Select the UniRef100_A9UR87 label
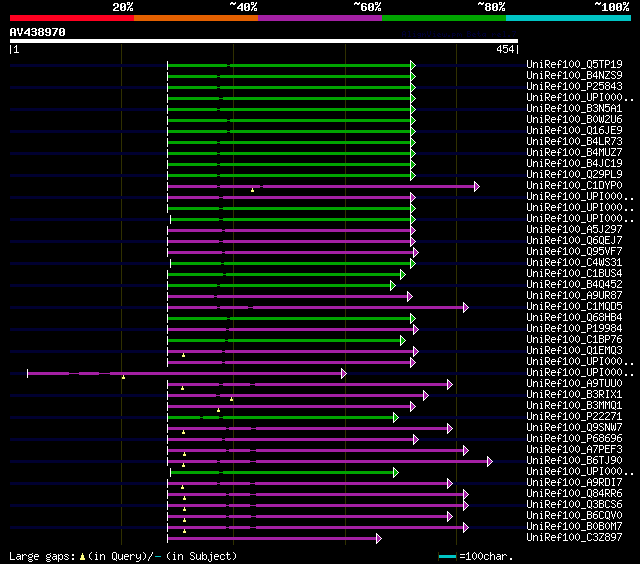The height and width of the screenshot is (564, 640). (574, 296)
